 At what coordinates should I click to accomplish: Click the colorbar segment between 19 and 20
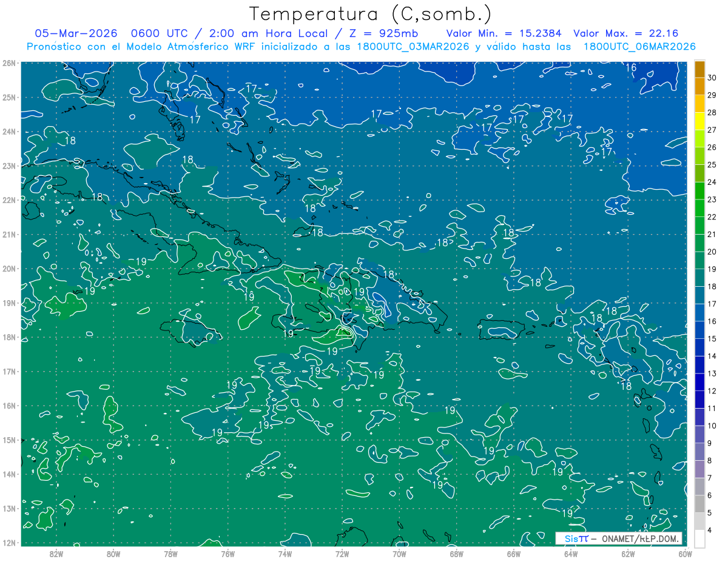(699, 260)
